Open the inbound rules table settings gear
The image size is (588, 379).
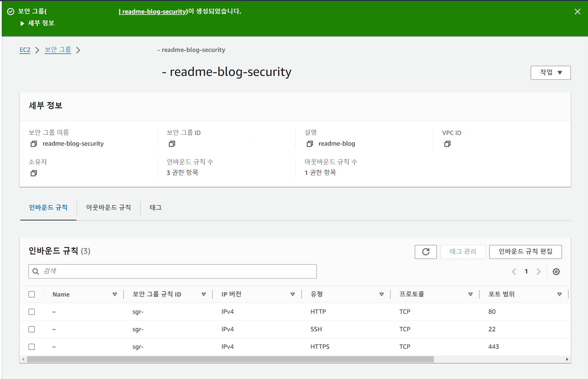click(x=556, y=272)
